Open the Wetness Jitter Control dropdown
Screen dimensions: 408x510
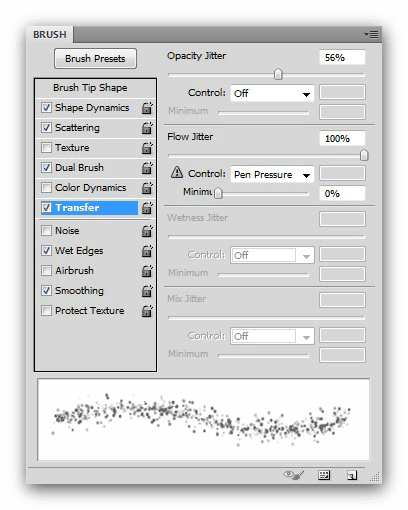[x=272, y=255]
